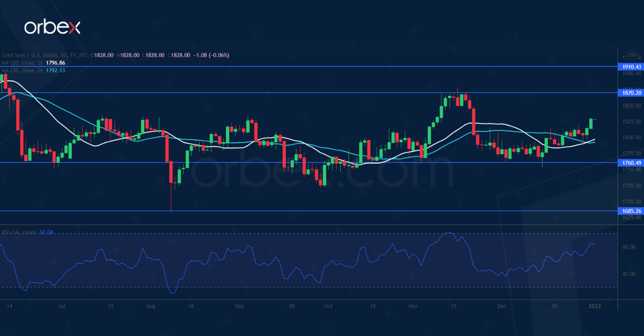Click the Jul label on time axis
This screenshot has height=336, width=644.
pyautogui.click(x=62, y=307)
